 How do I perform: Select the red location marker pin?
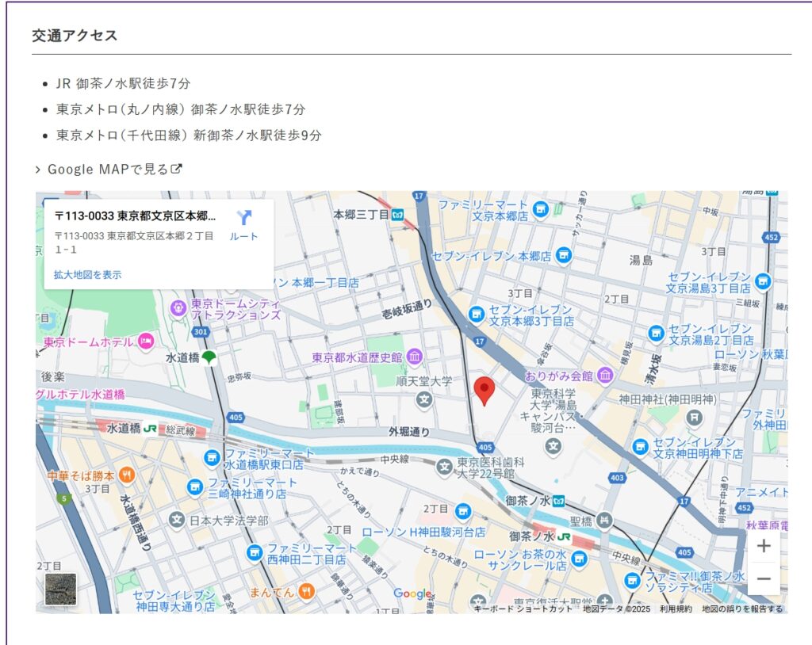coord(485,391)
